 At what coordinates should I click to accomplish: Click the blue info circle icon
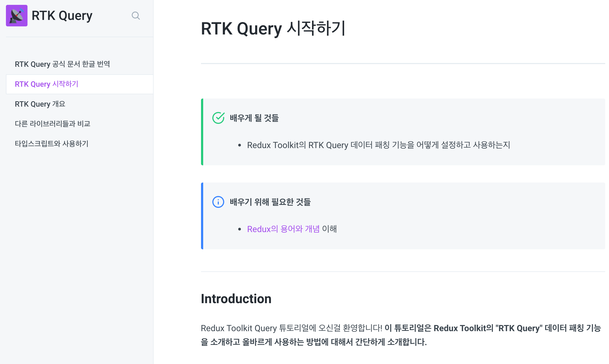[218, 202]
